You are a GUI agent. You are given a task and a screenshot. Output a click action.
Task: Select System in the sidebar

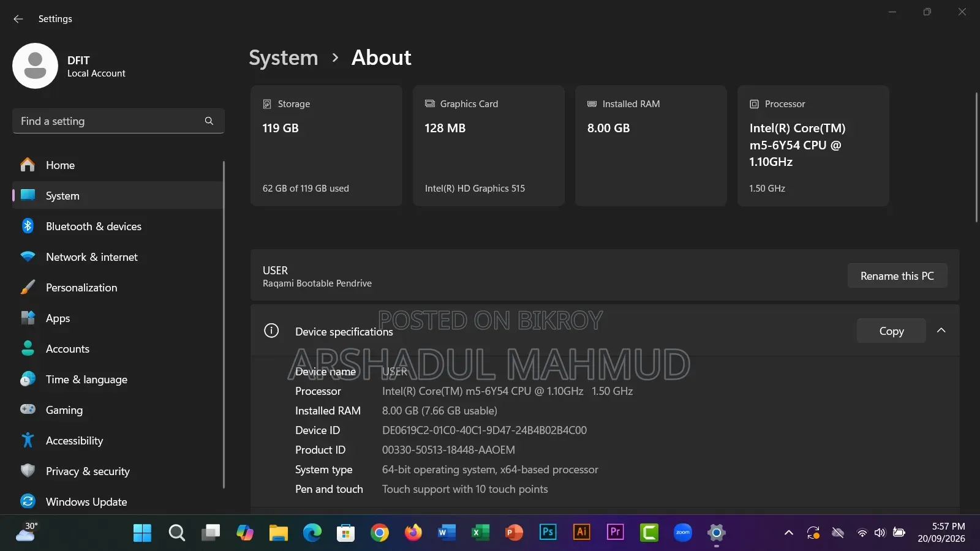118,195
